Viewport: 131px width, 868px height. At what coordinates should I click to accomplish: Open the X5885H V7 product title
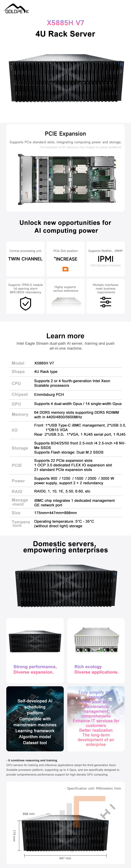pos(65,23)
